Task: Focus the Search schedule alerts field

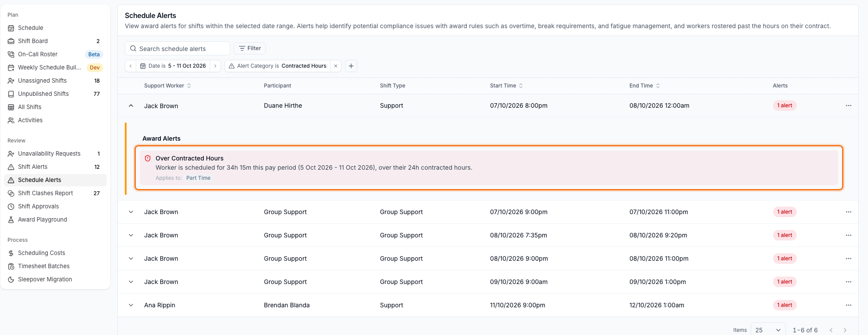Action: click(x=178, y=48)
